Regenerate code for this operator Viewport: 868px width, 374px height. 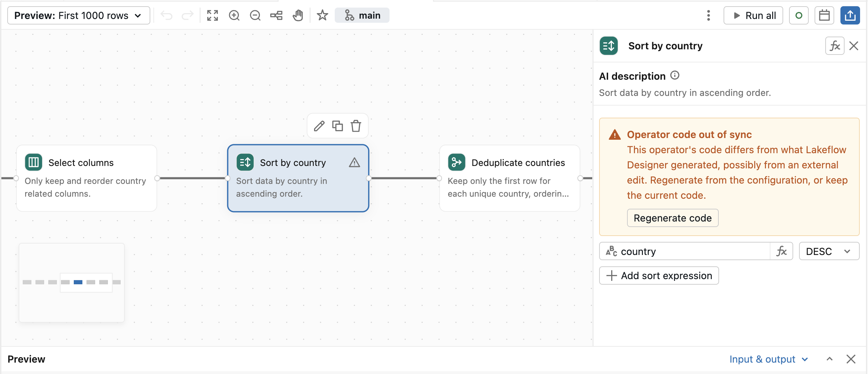673,218
